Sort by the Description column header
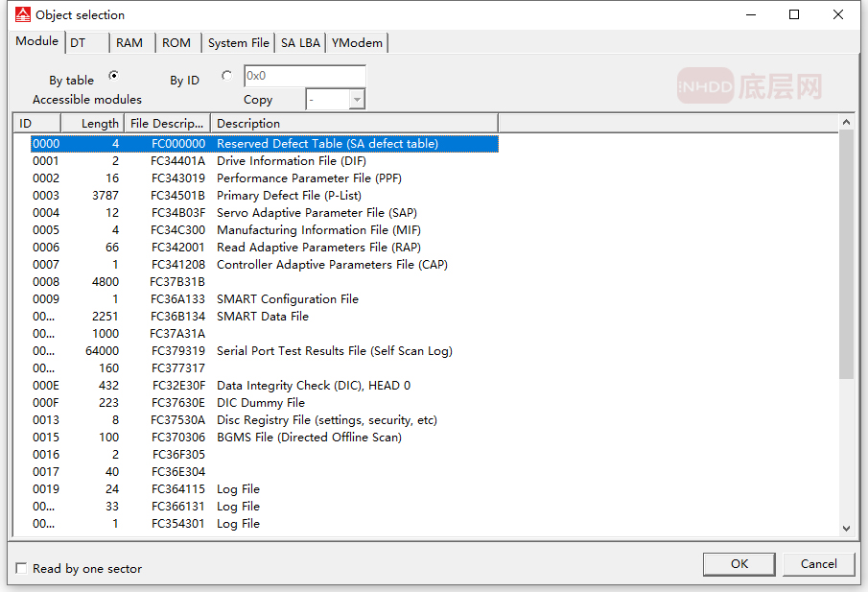The width and height of the screenshot is (868, 592). (353, 123)
